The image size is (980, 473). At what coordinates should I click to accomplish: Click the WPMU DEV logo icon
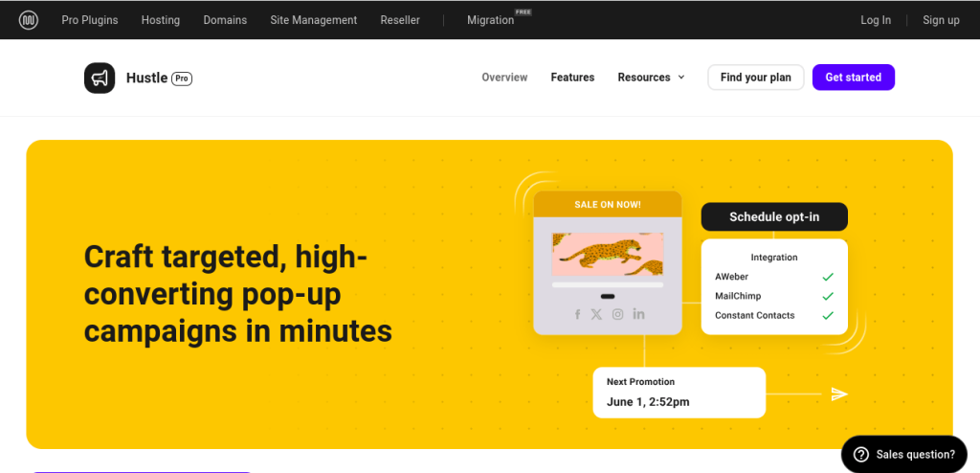click(28, 20)
